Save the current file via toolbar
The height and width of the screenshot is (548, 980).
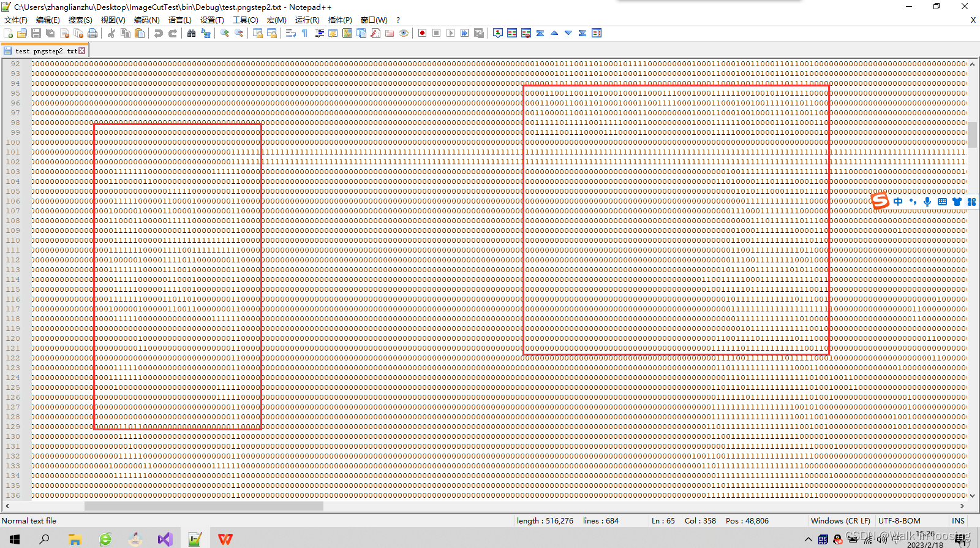pyautogui.click(x=36, y=33)
